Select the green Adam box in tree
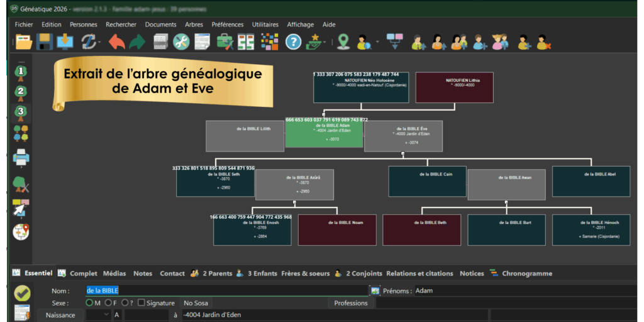Image resolution: width=644 pixels, height=322 pixels. tap(324, 134)
